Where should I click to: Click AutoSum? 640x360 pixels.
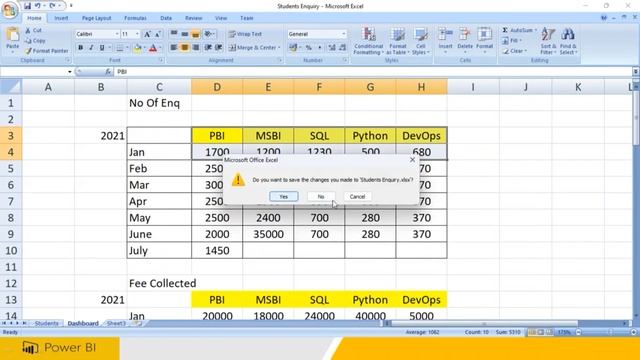coord(517,30)
